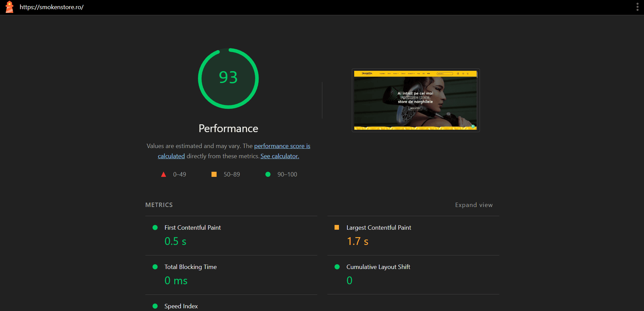Viewport: 644px width, 311px height.
Task: Click the 93 Performance score gauge
Action: click(x=228, y=78)
